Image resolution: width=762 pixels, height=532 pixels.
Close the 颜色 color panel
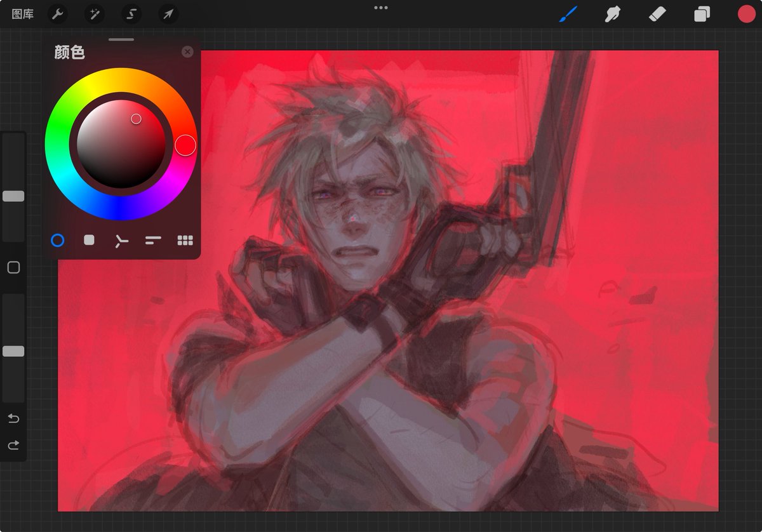(x=187, y=52)
